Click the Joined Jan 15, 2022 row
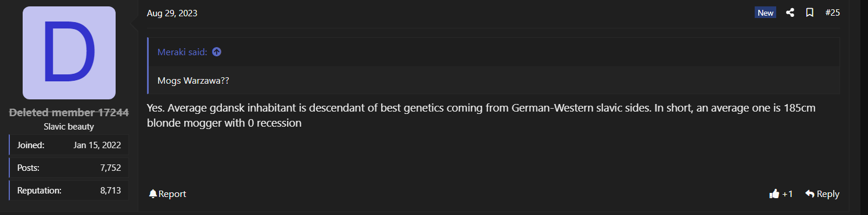 [69, 145]
